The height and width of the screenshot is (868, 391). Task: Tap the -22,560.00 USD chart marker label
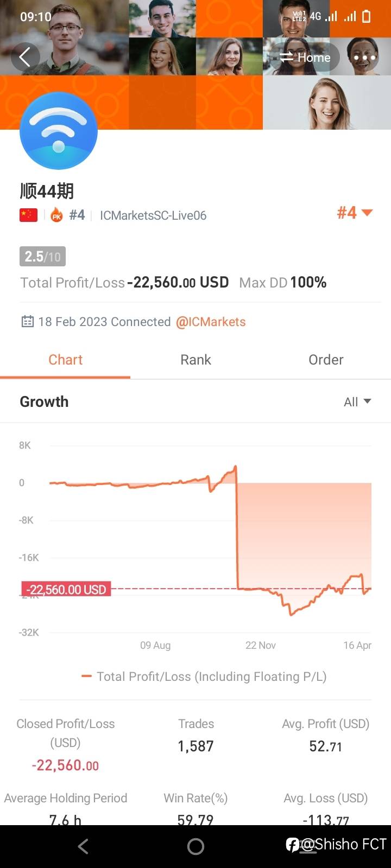click(x=66, y=589)
